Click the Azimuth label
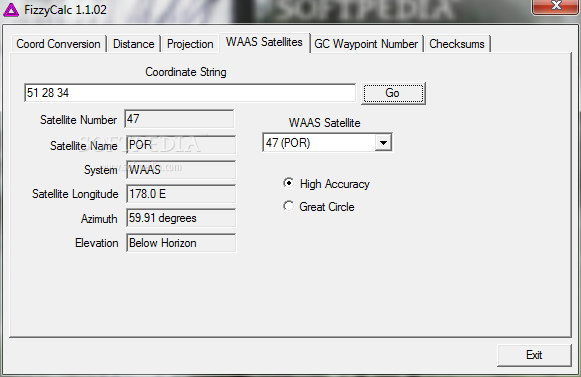 (99, 219)
